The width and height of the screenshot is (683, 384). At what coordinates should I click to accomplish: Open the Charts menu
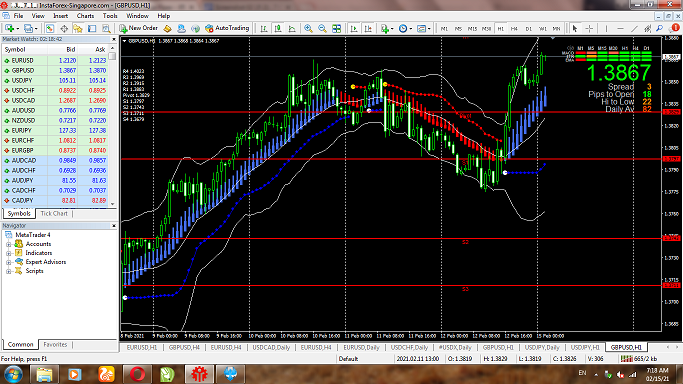pyautogui.click(x=85, y=16)
